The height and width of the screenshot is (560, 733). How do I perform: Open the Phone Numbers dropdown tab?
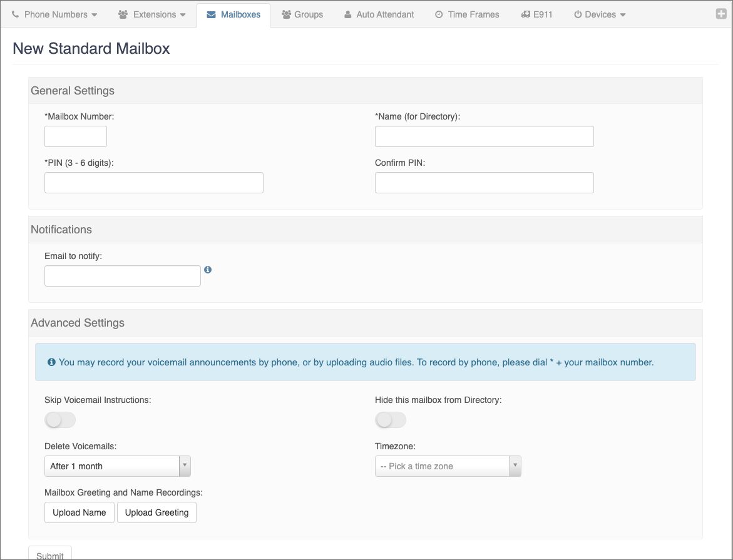(55, 14)
